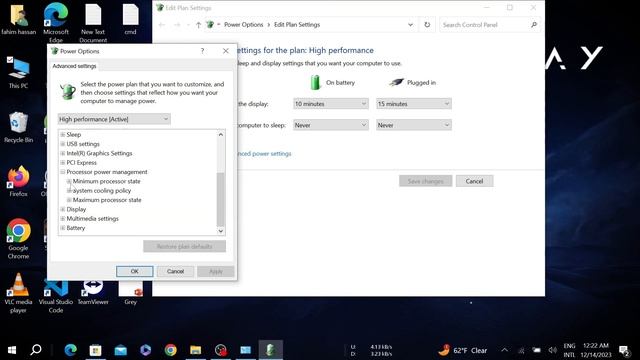Click the settings tree scrollbar thumb
This screenshot has width=640, height=360.
click(x=220, y=199)
